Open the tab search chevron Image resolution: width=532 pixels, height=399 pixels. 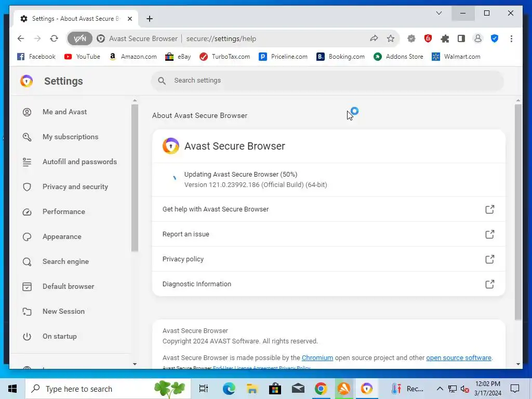click(x=438, y=13)
